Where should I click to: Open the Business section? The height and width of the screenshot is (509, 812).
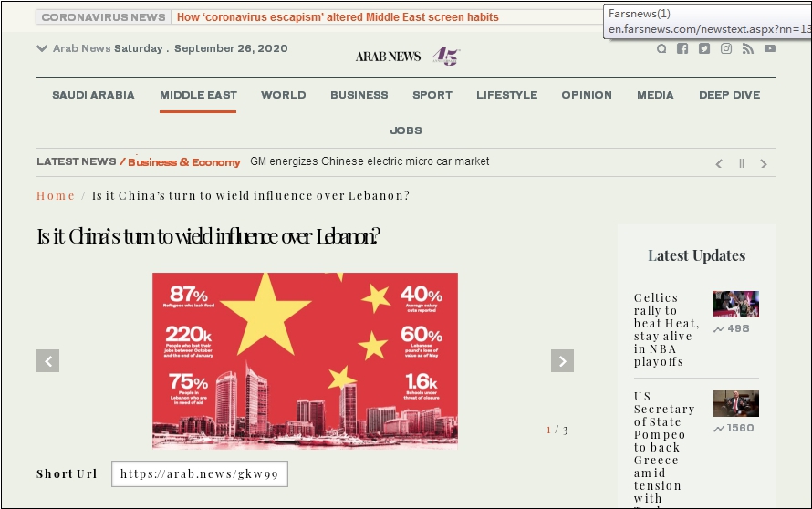(359, 95)
